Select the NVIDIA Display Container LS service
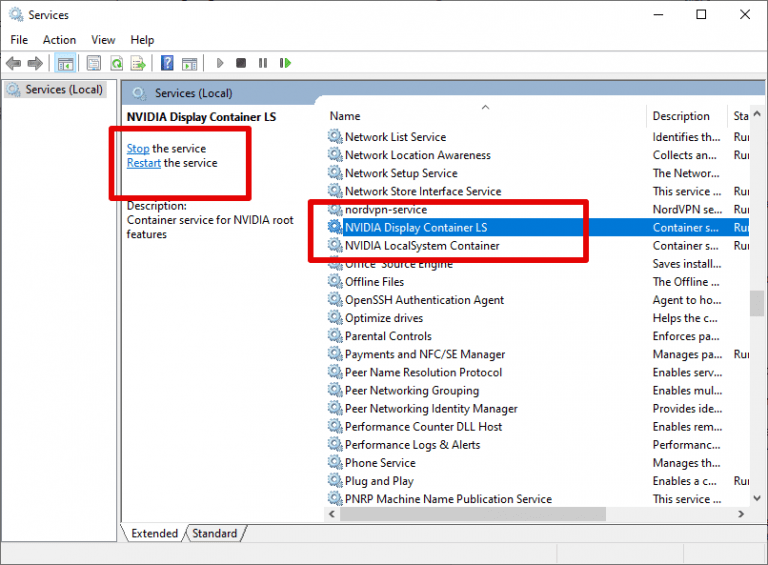Viewport: 768px width, 565px height. 537,227
